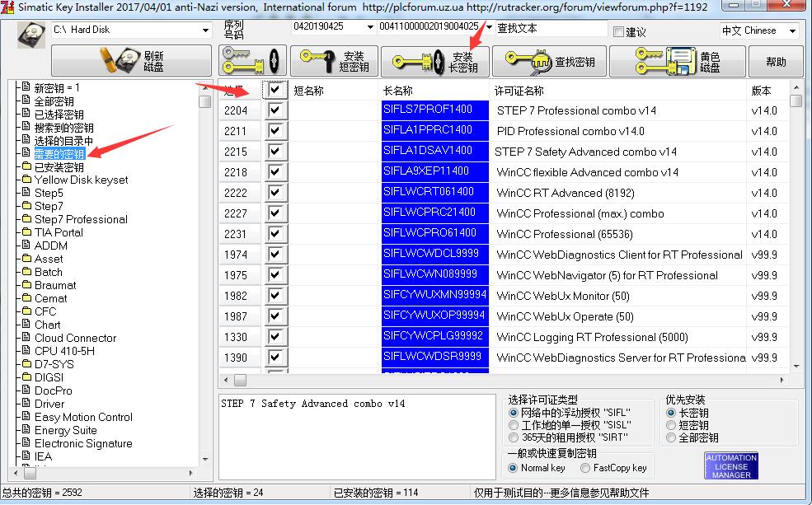Toggle the select-all checkbox in table header

coord(275,90)
